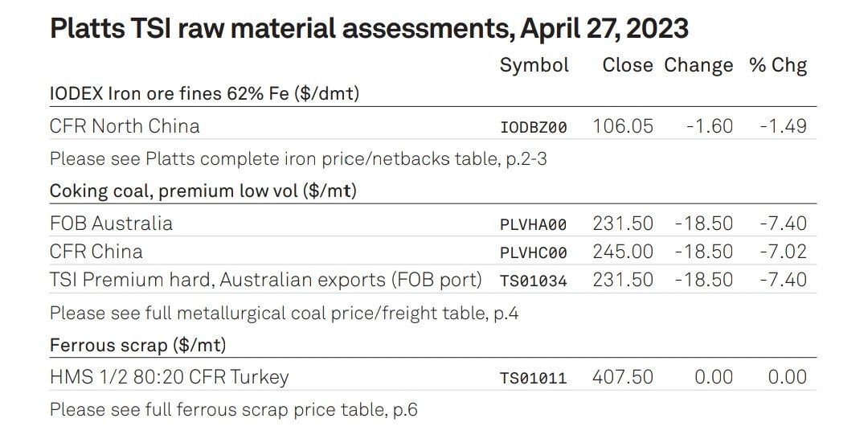The width and height of the screenshot is (868, 447).
Task: Click the Coking coal, premium low vol heading
Action: click(203, 191)
